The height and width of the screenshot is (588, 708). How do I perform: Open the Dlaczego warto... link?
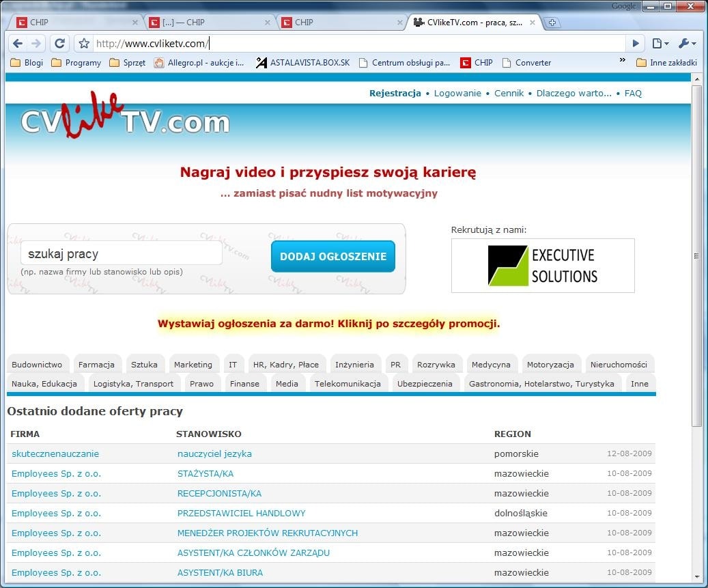(574, 93)
